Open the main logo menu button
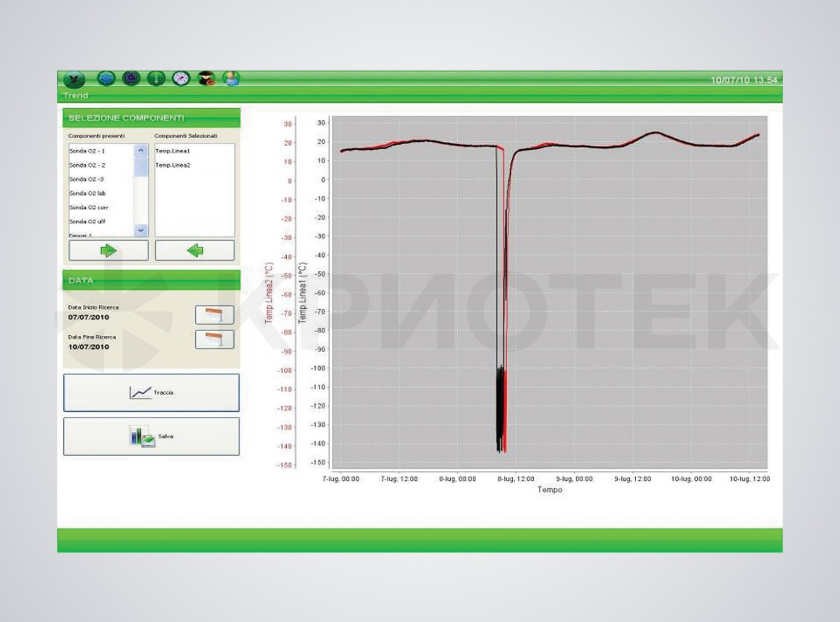840x622 pixels. [74, 79]
